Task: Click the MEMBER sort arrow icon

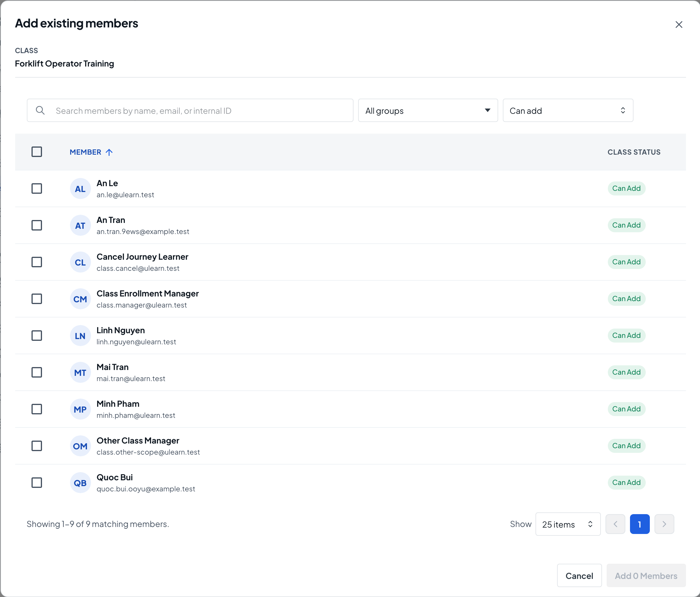Action: (x=109, y=152)
